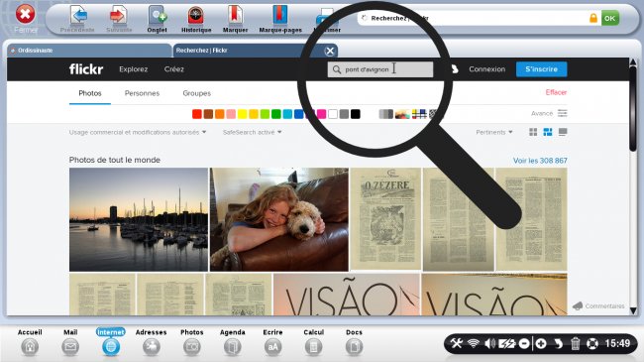This screenshot has height=362, width=644.
Task: Filter by the red color swatch
Action: [197, 114]
